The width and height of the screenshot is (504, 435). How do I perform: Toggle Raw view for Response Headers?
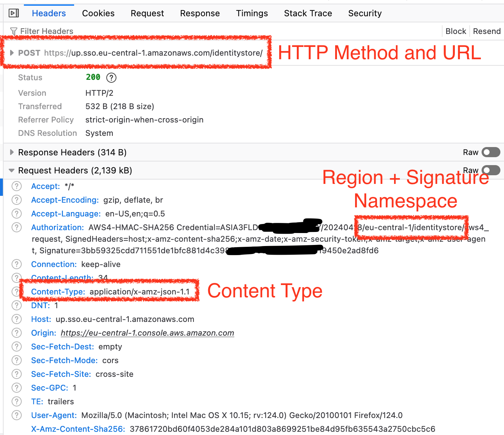click(x=491, y=152)
